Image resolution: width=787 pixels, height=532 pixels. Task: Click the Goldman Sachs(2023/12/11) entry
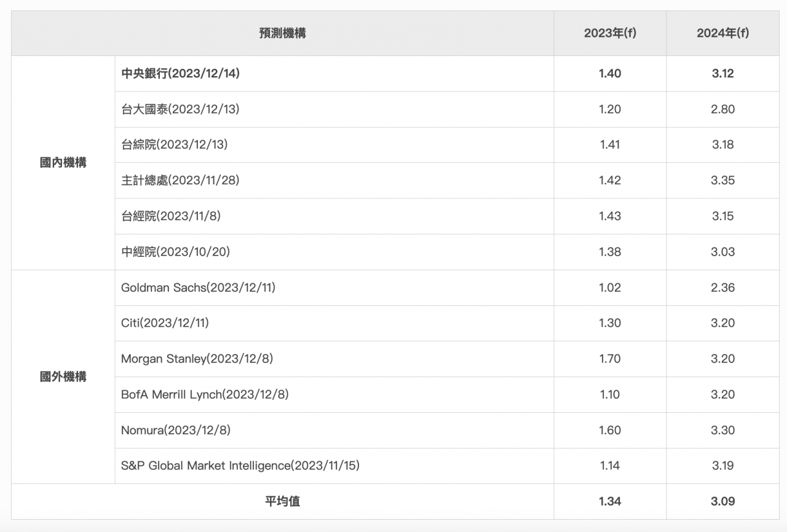pos(198,288)
